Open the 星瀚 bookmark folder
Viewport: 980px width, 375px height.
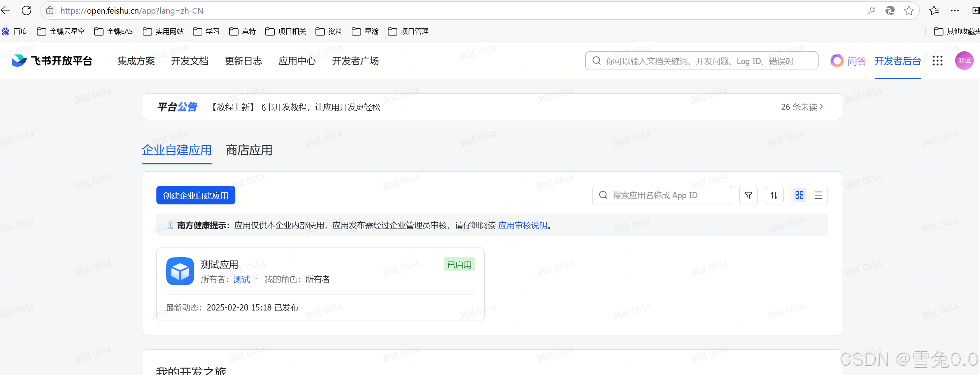[x=365, y=31]
